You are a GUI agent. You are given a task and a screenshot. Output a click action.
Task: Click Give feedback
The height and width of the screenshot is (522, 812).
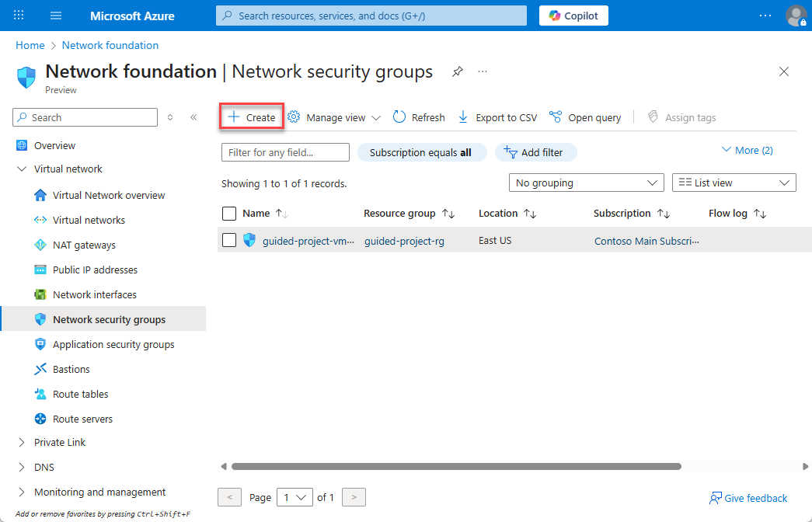pyautogui.click(x=748, y=498)
